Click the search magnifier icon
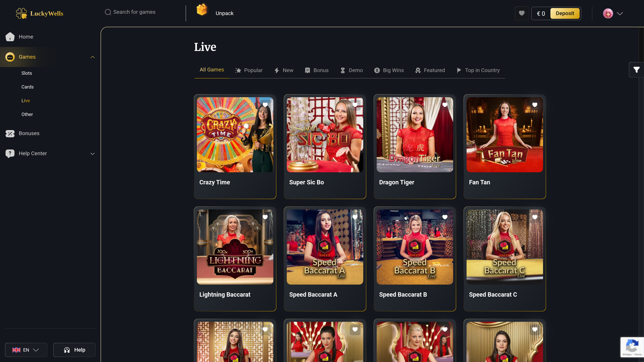The image size is (644, 362). (x=108, y=12)
